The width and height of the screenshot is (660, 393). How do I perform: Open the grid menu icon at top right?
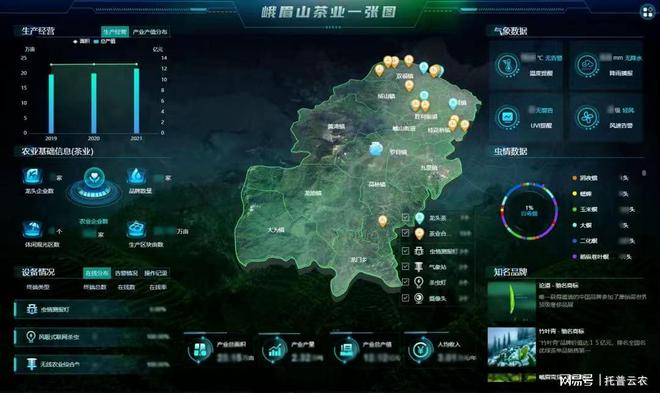coord(648,12)
